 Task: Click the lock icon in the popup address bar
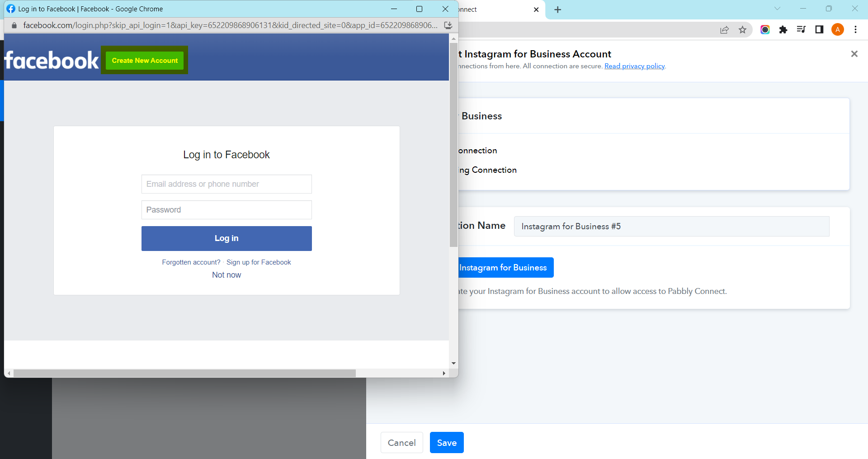click(14, 25)
